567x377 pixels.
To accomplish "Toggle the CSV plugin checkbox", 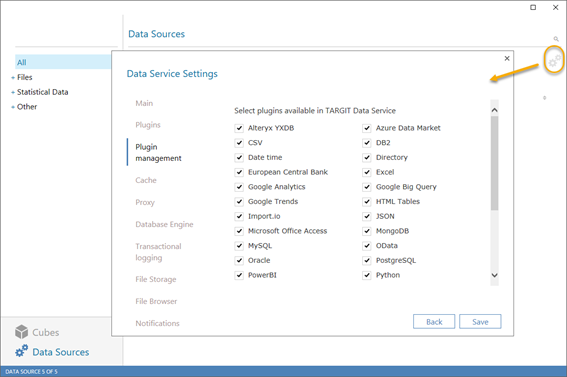I will (239, 143).
